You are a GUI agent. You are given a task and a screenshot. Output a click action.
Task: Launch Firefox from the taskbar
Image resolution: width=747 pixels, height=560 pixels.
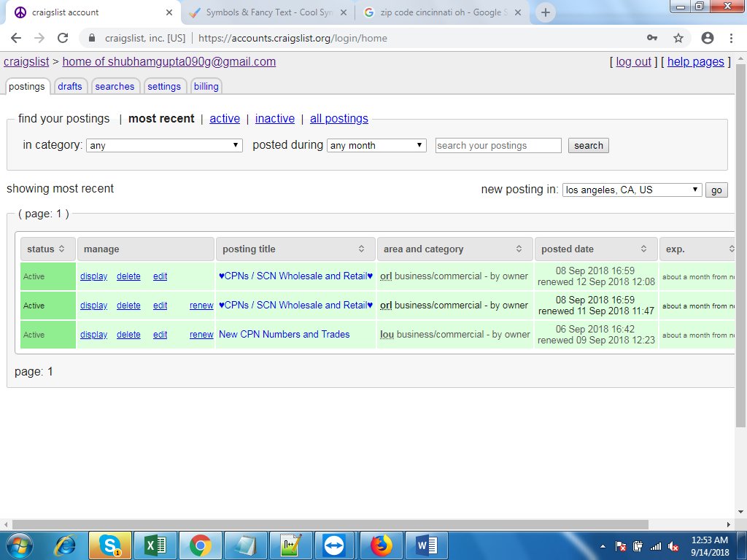(382, 545)
